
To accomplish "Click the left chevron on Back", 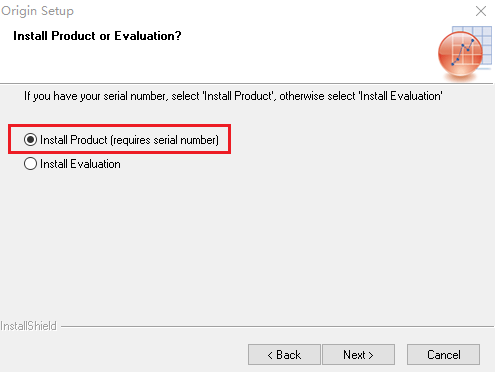I will [270, 355].
